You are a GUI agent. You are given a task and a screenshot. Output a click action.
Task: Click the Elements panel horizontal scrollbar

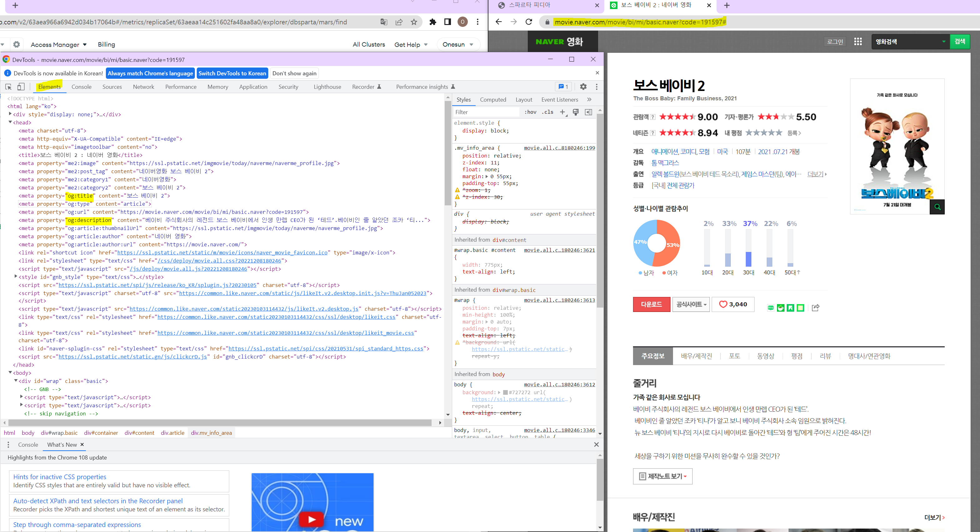(220, 422)
